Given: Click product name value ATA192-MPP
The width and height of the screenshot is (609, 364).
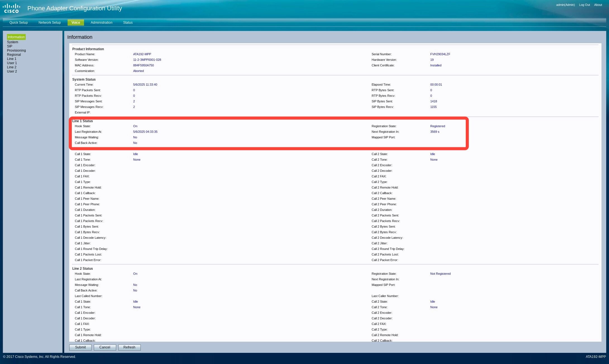Looking at the screenshot, I should click(142, 54).
